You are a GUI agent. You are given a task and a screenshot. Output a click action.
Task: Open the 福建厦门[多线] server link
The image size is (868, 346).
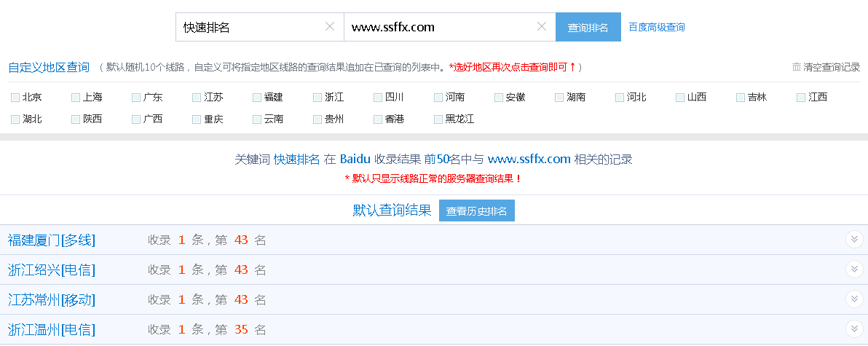[x=52, y=240]
